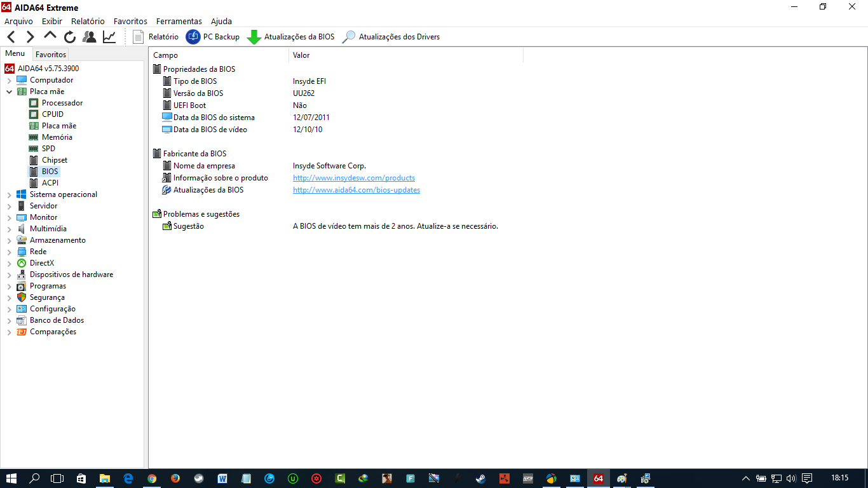Select Dispositivos de hardware icon in tree
868x488 pixels.
[22, 274]
